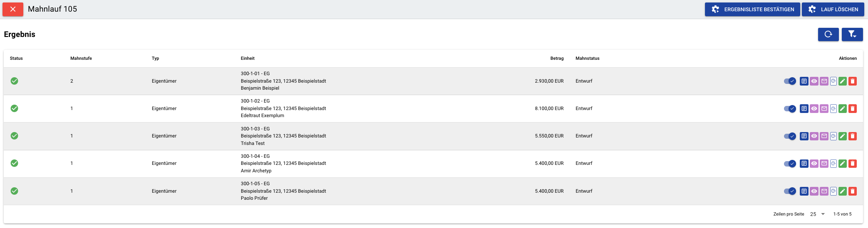
Task: Sort by the Betrag column header
Action: point(557,59)
